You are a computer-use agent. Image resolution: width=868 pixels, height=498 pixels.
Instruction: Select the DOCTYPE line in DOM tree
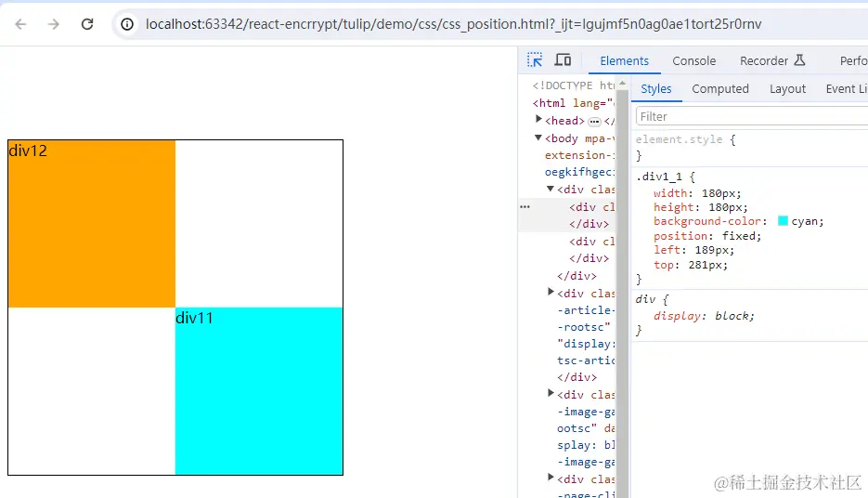[x=574, y=85]
